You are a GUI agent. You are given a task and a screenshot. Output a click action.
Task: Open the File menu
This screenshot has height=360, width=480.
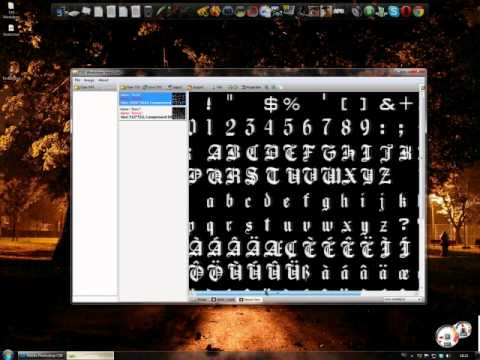tap(78, 80)
